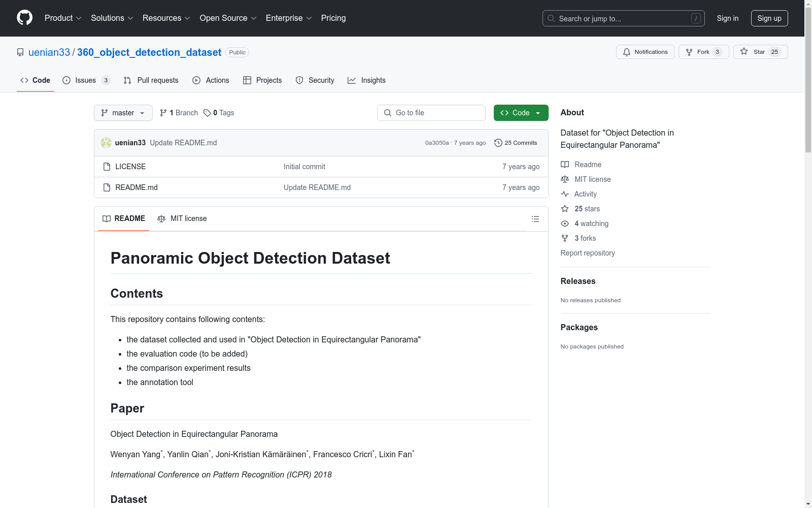Switch to the Issues tab
The image size is (812, 508).
click(86, 80)
